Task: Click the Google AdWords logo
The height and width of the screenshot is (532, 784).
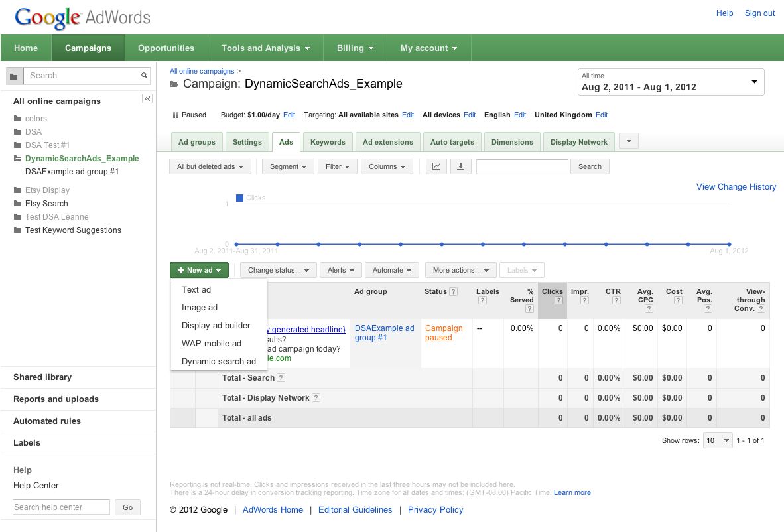Action: click(82, 17)
